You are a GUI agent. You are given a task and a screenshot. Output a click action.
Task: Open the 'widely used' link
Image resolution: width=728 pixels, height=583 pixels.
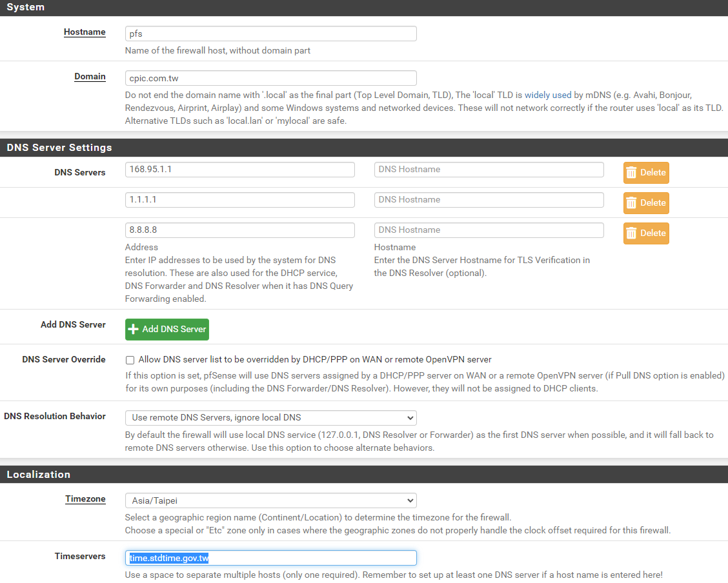click(x=548, y=95)
